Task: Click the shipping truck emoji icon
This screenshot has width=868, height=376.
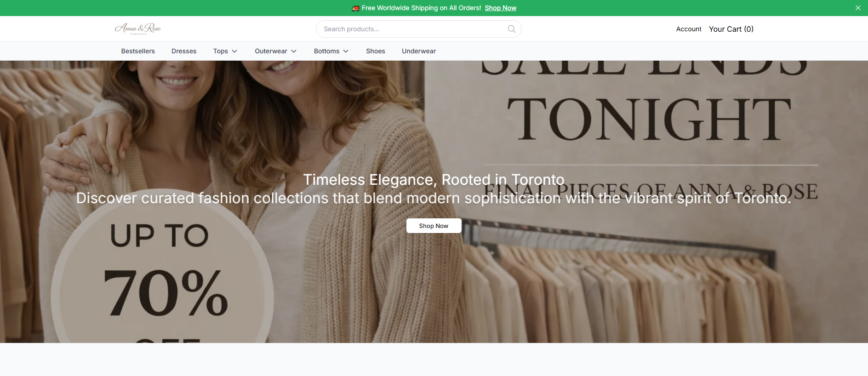Action: coord(355,8)
